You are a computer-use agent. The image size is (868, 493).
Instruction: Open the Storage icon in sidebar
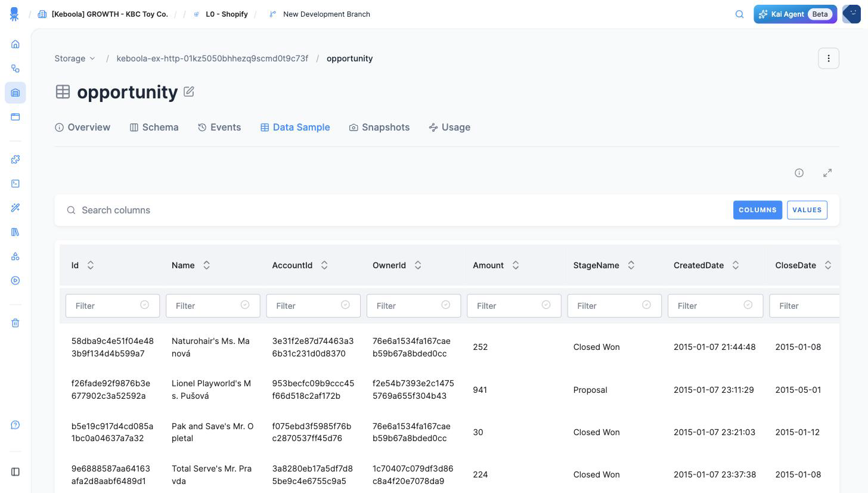15,92
